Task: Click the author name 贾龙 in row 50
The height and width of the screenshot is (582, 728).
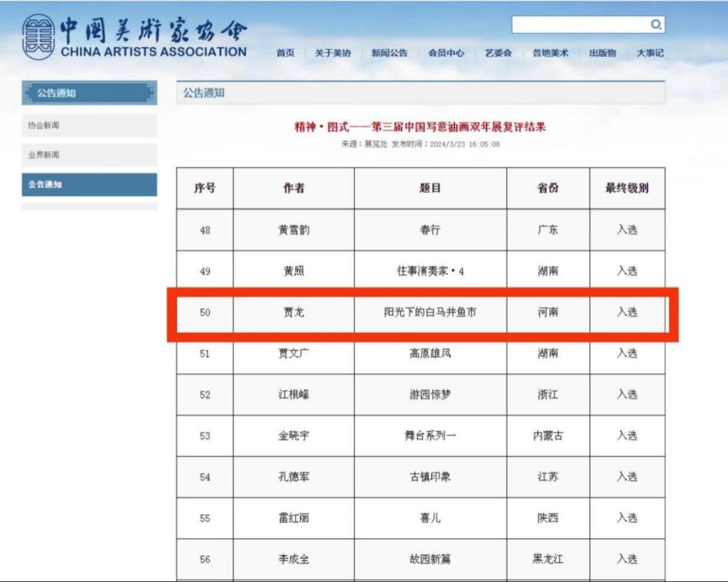Action: pos(294,312)
